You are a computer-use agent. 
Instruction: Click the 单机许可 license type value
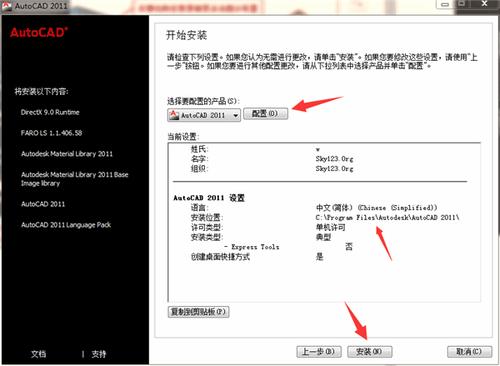click(330, 227)
